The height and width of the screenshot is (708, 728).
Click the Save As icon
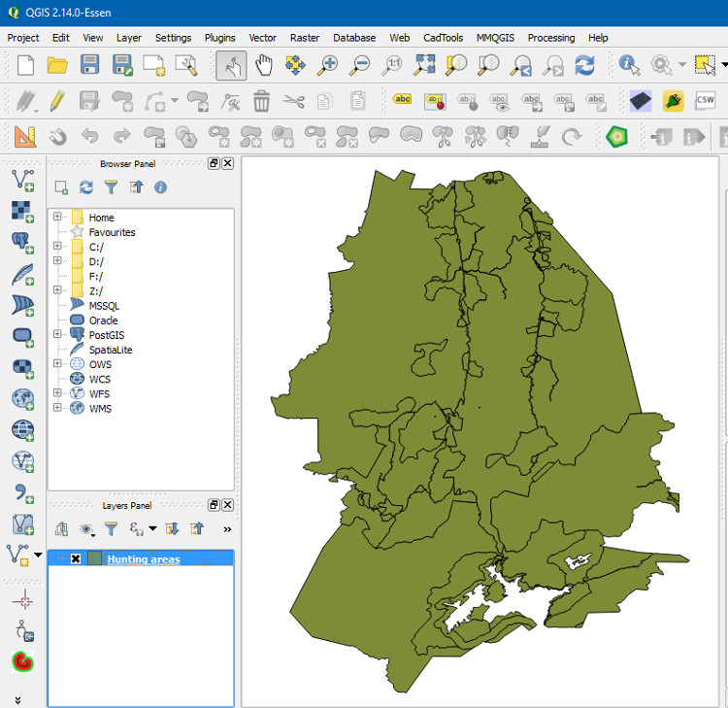click(122, 65)
